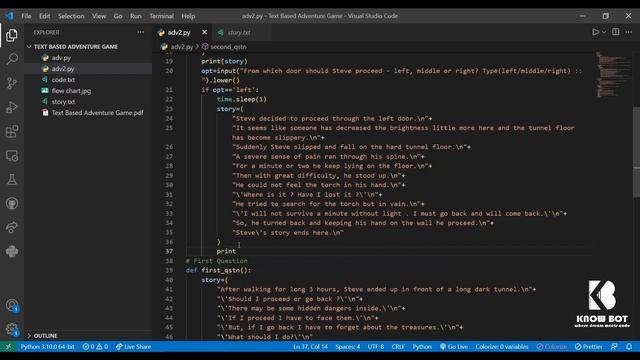Open the View menu
Image resolution: width=640 pixels, height=360 pixels.
pos(99,16)
